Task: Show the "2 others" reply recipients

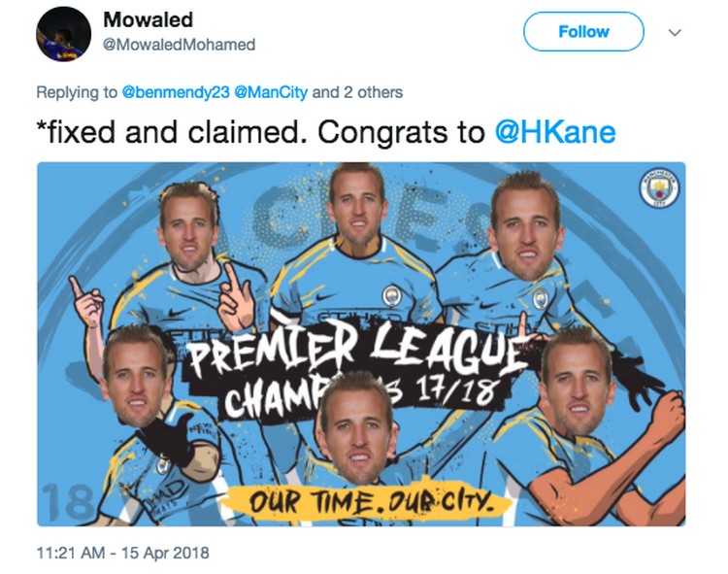Action: pyautogui.click(x=373, y=92)
